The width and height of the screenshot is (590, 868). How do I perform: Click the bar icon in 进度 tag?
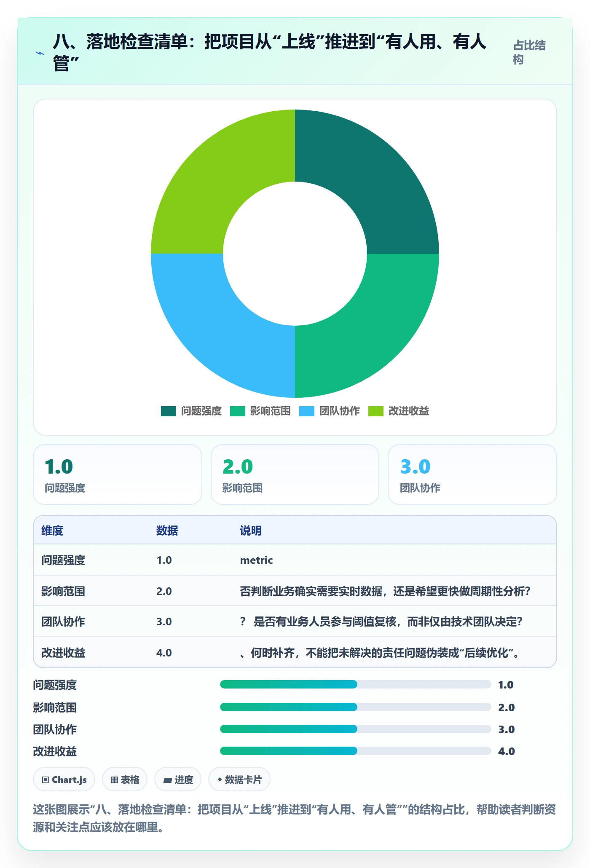coord(167,780)
